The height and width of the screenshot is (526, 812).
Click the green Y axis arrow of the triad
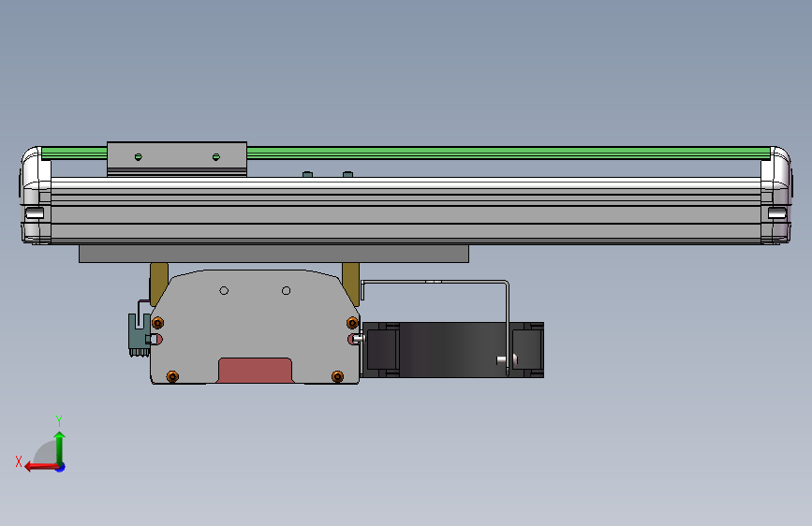click(x=60, y=447)
